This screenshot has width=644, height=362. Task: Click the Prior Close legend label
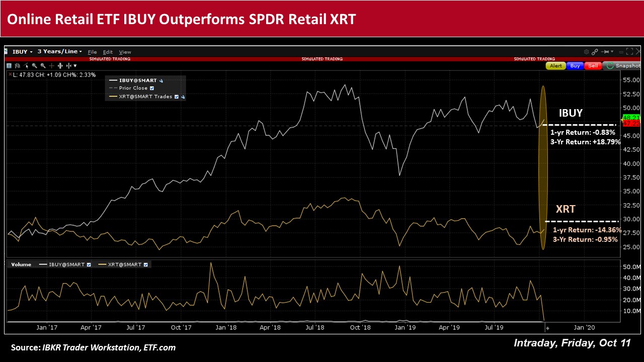point(133,88)
